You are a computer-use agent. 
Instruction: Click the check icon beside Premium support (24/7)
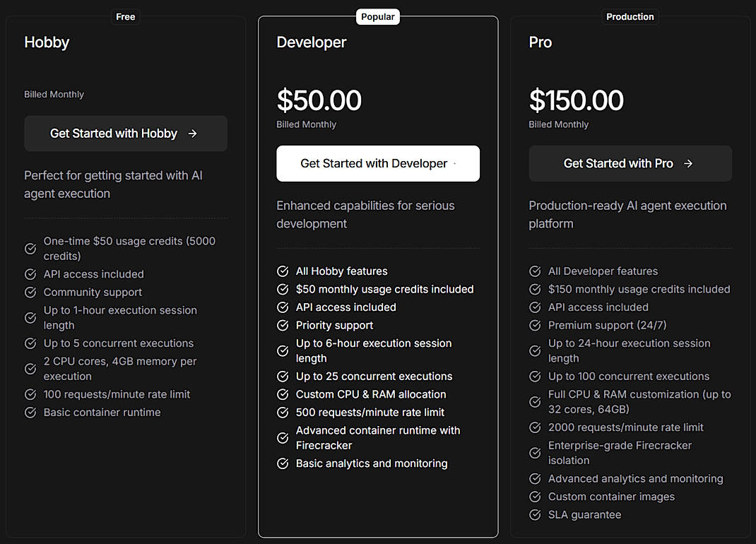pos(535,326)
